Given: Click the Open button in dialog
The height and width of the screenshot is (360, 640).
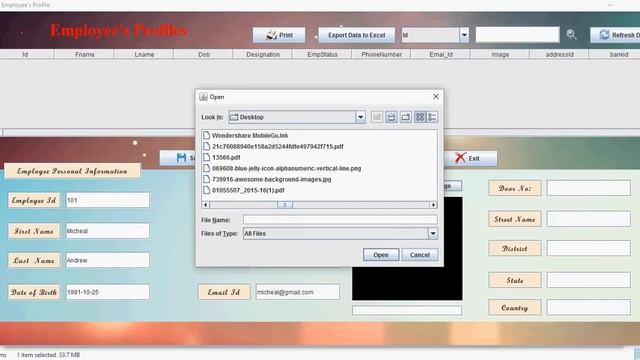Looking at the screenshot, I should (x=381, y=255).
